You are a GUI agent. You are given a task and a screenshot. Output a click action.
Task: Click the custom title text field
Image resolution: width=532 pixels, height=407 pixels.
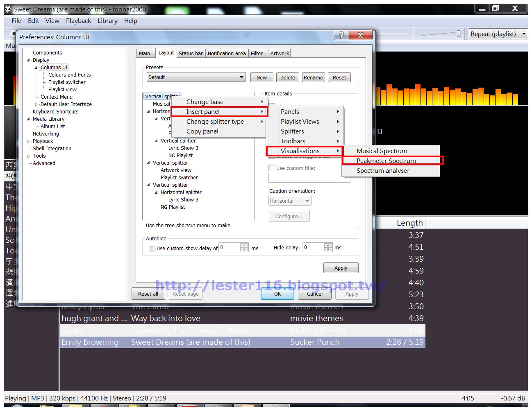[x=309, y=178]
